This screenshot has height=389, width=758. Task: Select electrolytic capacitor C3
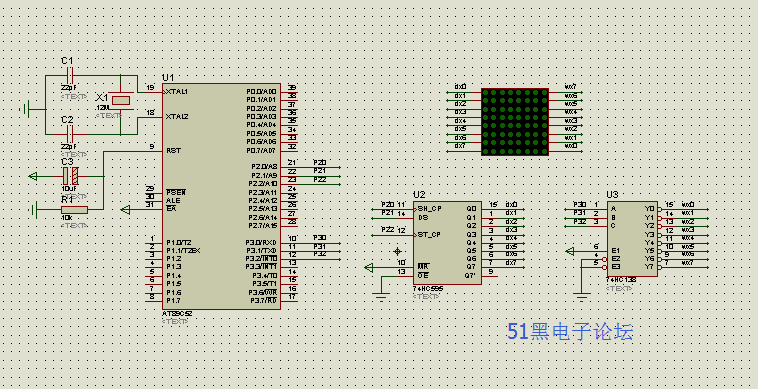(71, 176)
